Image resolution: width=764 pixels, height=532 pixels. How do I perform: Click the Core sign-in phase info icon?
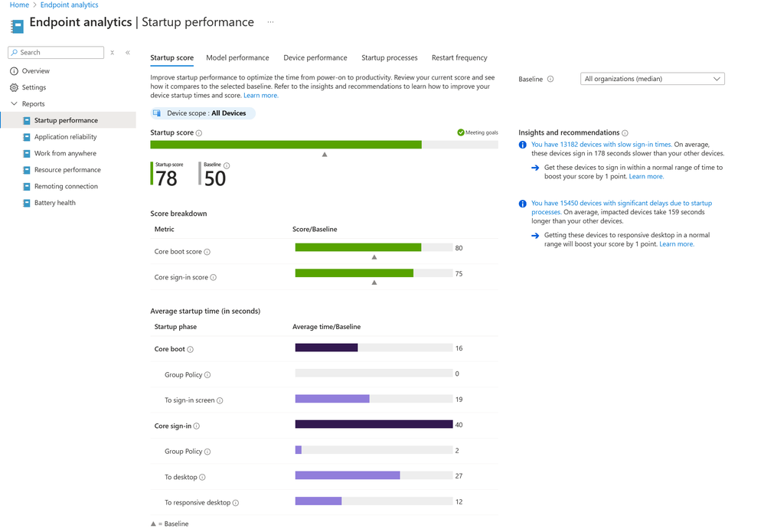pyautogui.click(x=197, y=426)
